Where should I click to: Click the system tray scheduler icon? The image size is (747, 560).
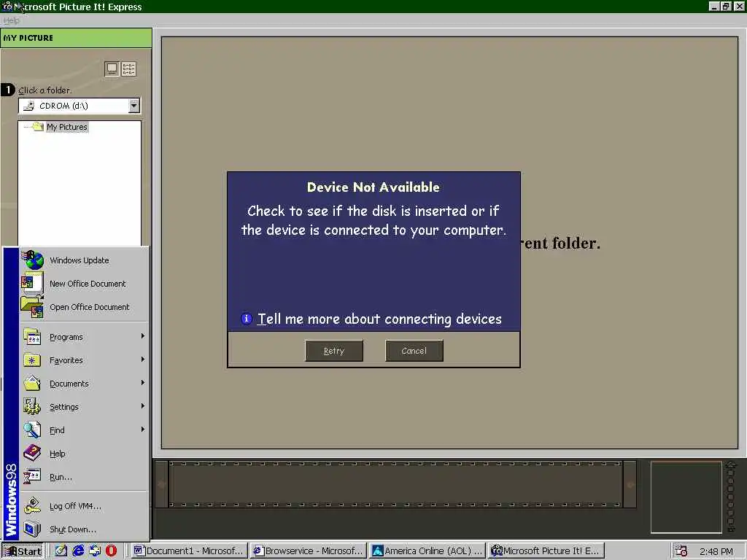point(681,551)
